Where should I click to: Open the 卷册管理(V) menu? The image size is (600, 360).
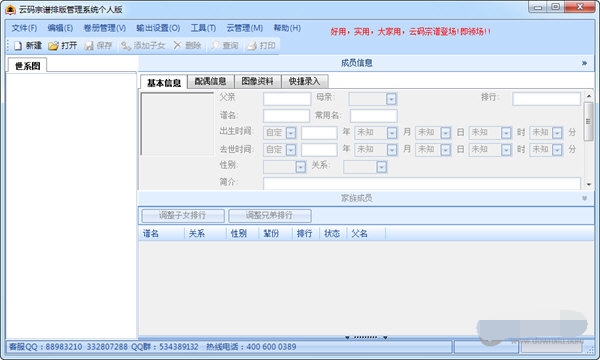(x=104, y=28)
